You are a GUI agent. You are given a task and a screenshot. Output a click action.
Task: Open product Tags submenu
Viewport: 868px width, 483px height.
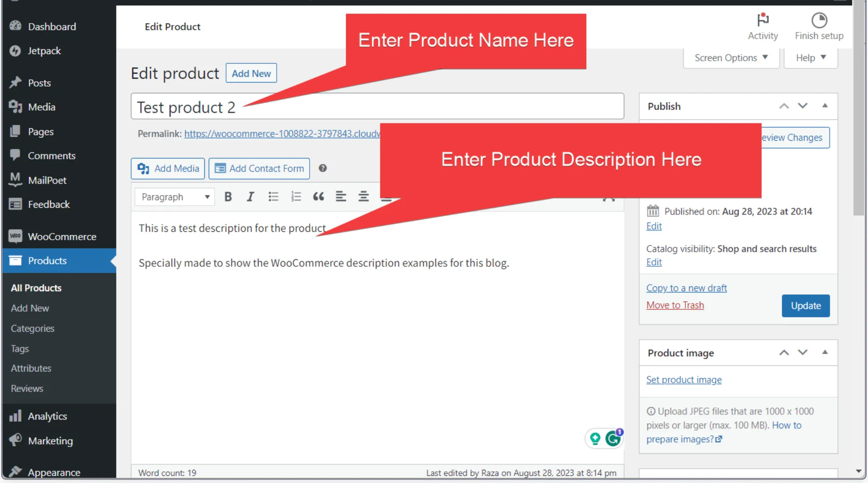tap(20, 348)
